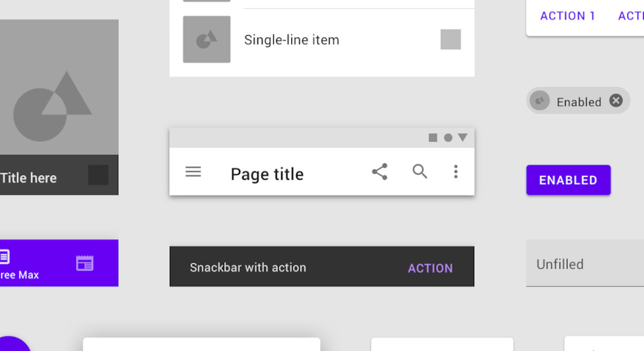Select the partially visible ACTION 2 option

pyautogui.click(x=632, y=16)
